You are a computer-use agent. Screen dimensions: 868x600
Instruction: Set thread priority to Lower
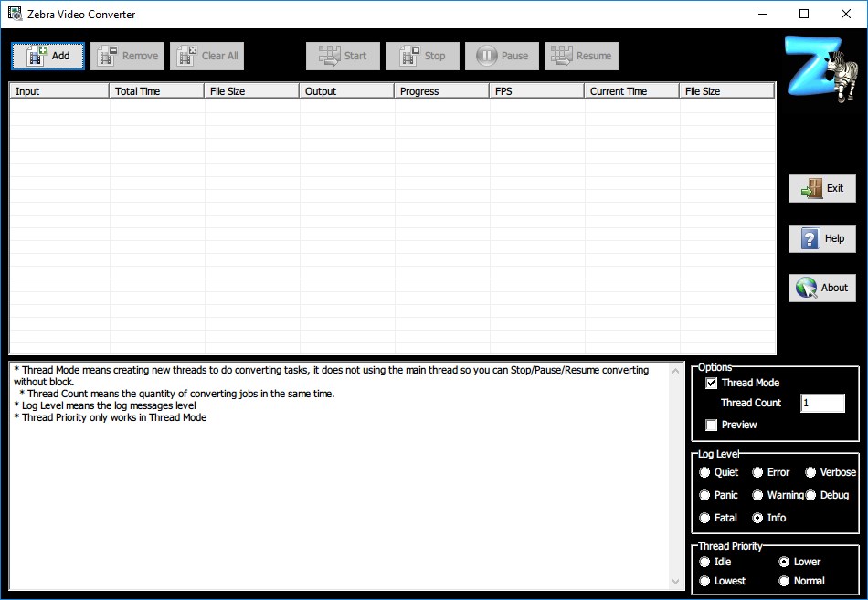pos(785,562)
